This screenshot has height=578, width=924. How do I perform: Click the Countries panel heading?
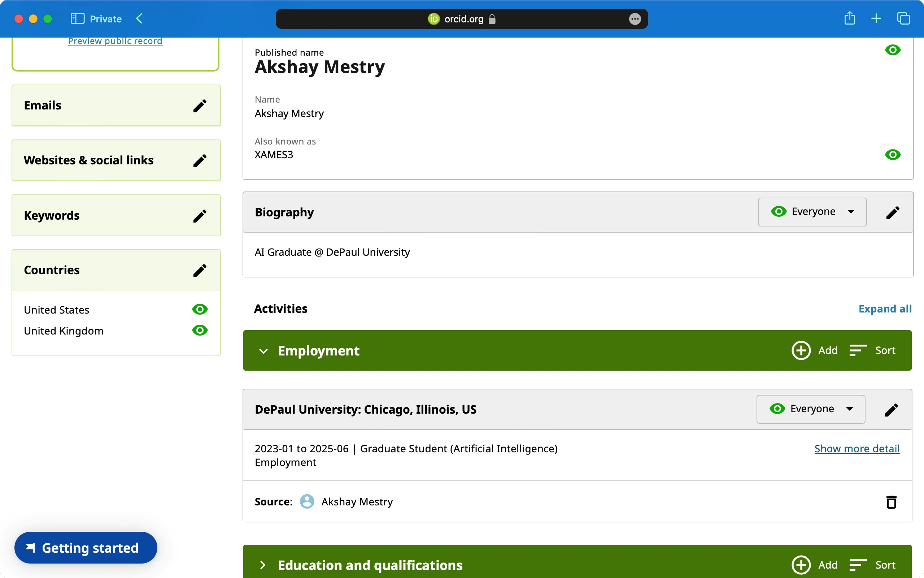52,270
